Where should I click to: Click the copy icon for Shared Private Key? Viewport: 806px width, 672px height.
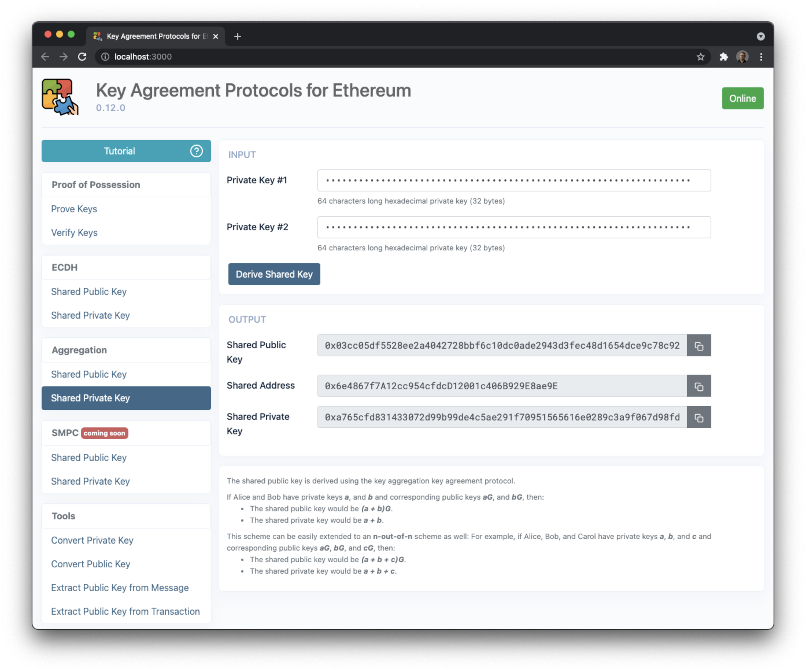tap(699, 417)
